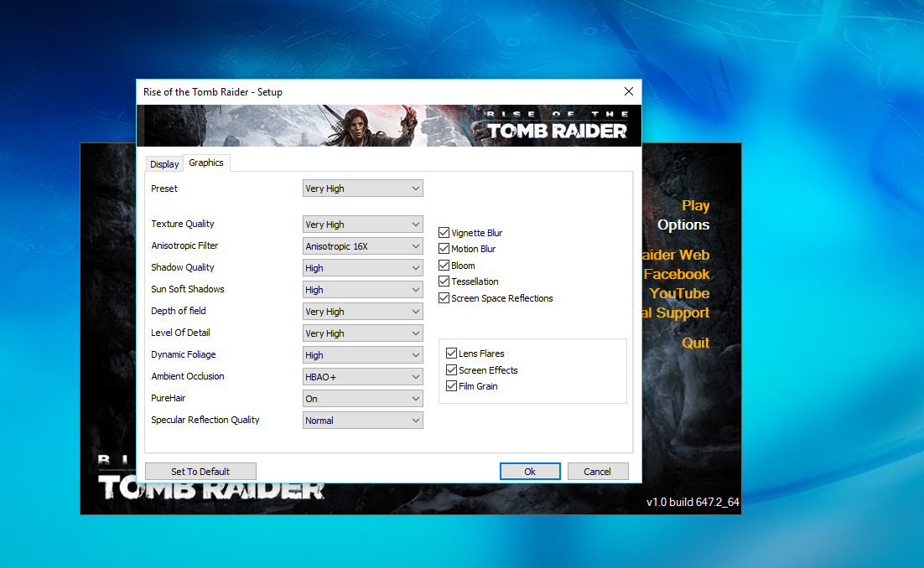924x568 pixels.
Task: Select the Graphics tab
Action: coord(206,163)
